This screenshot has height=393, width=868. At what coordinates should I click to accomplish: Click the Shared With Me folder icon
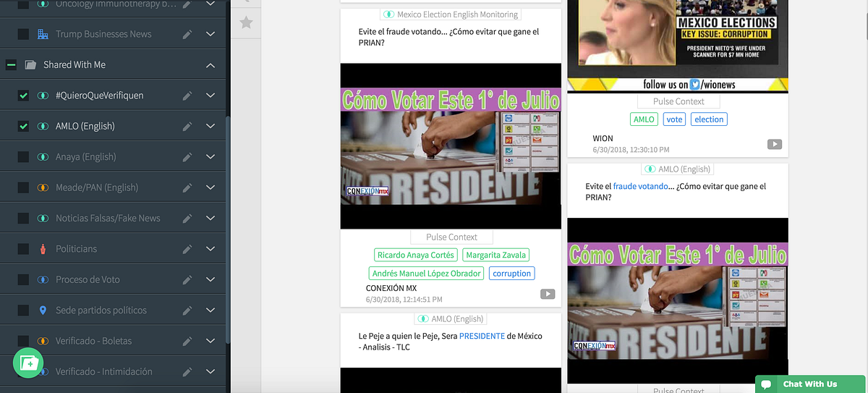(x=30, y=64)
